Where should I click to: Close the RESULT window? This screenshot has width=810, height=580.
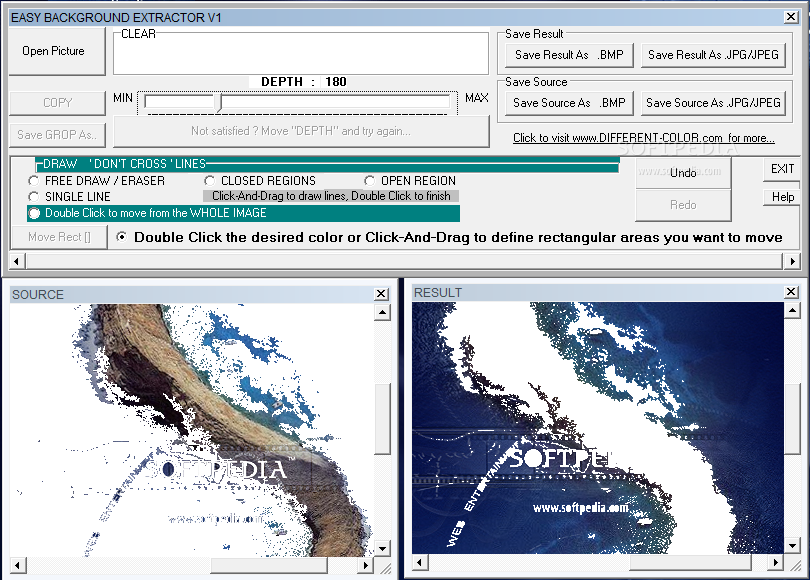(791, 292)
